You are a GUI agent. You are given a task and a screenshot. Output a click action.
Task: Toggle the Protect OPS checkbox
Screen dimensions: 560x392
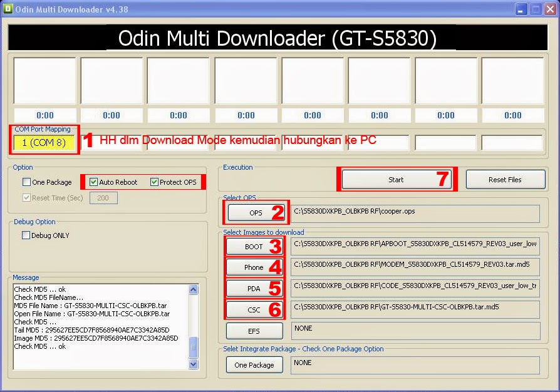pyautogui.click(x=154, y=182)
